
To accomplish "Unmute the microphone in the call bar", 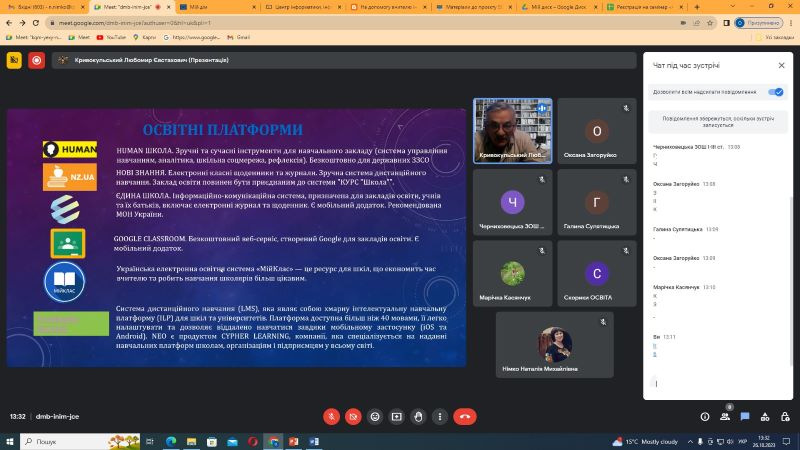I will [331, 416].
